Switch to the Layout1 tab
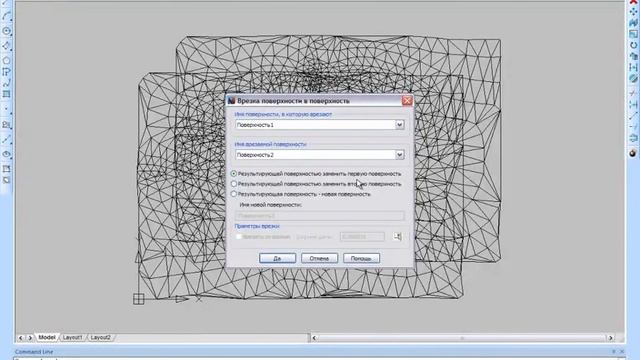640x360 pixels. click(x=72, y=338)
